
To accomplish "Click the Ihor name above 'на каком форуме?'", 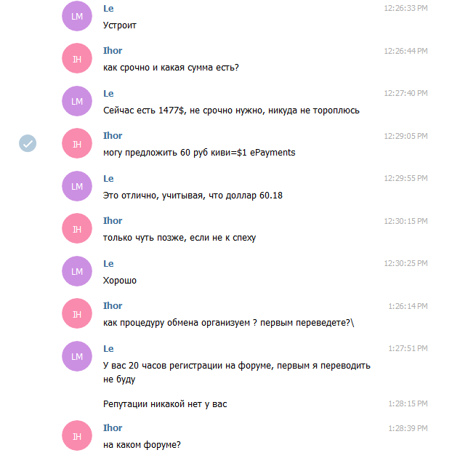I will 113,427.
